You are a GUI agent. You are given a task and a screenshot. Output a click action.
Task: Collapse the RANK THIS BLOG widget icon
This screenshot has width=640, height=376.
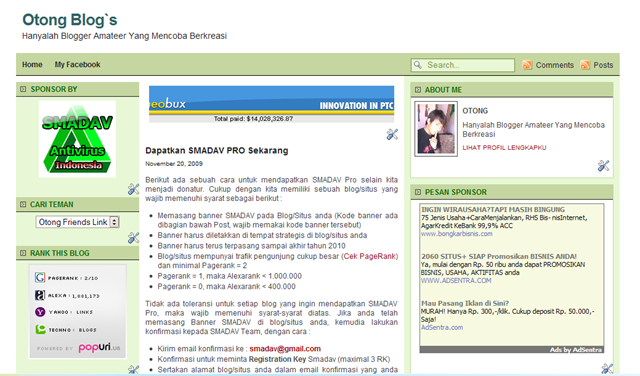point(23,253)
